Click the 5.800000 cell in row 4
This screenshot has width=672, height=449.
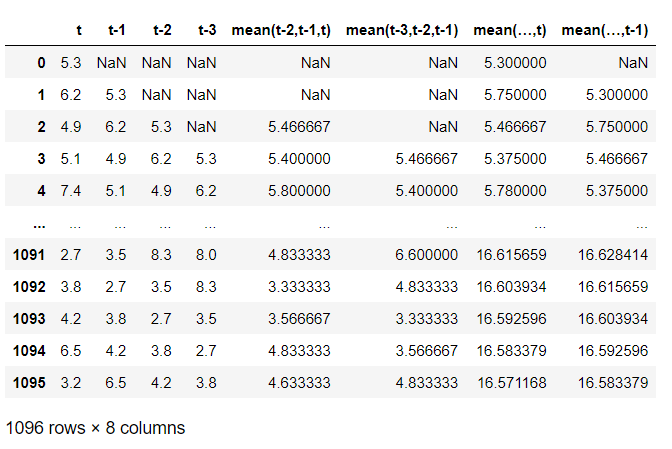click(298, 190)
